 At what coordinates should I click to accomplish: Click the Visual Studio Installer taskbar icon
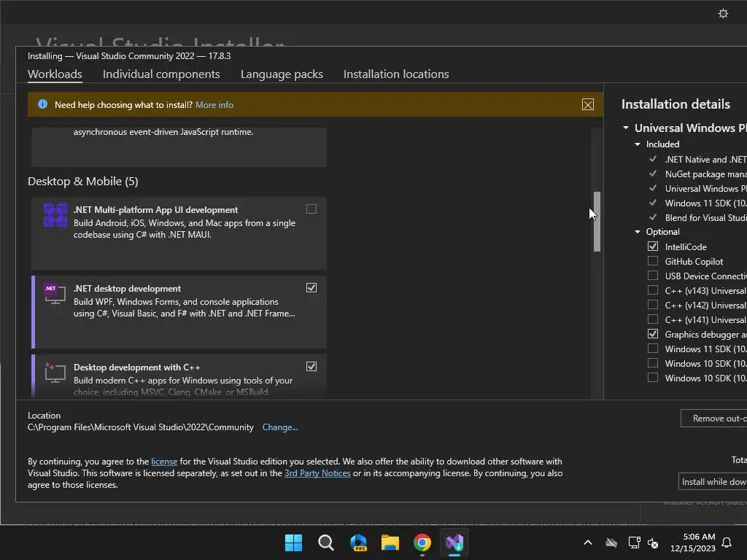pos(454,542)
